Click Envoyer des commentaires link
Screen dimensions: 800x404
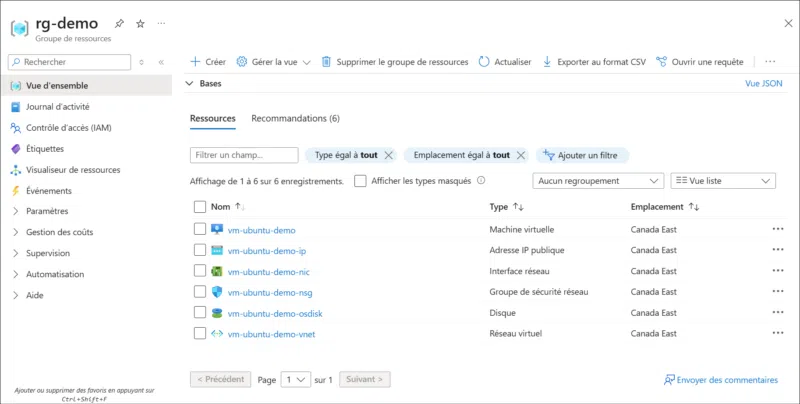721,380
